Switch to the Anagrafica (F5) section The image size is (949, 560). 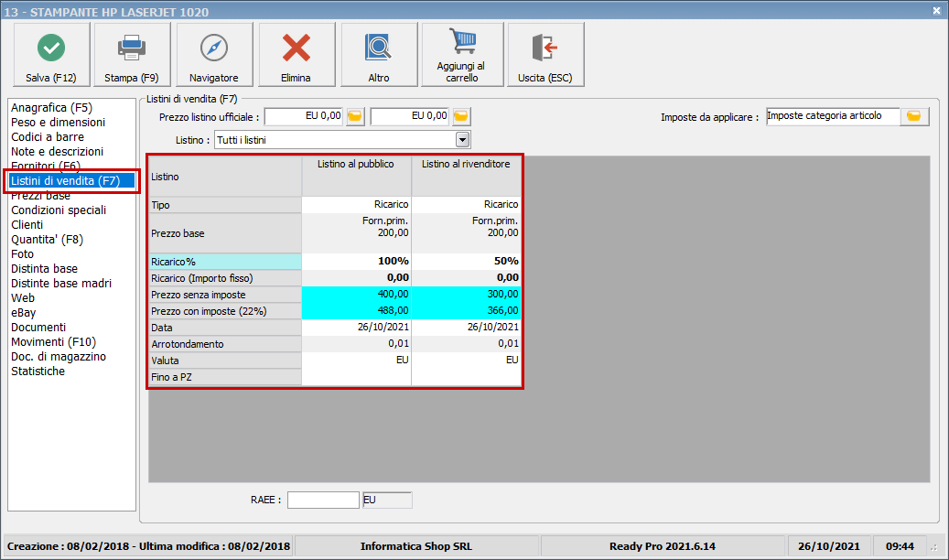coord(52,107)
